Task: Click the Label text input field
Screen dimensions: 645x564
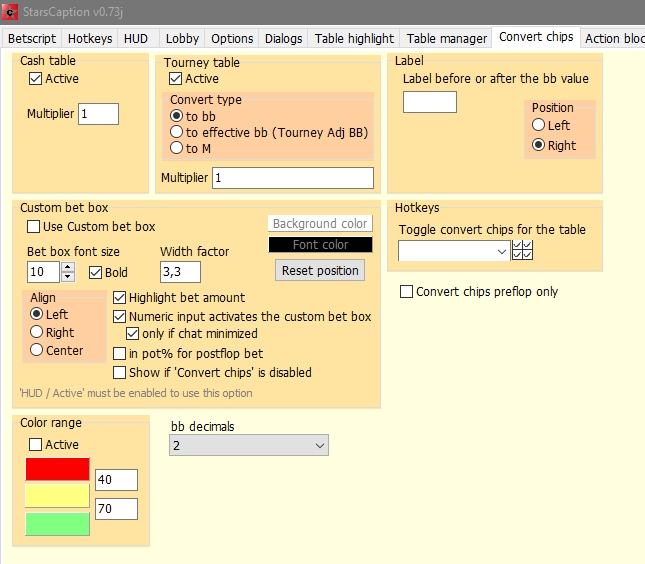Action: 430,102
